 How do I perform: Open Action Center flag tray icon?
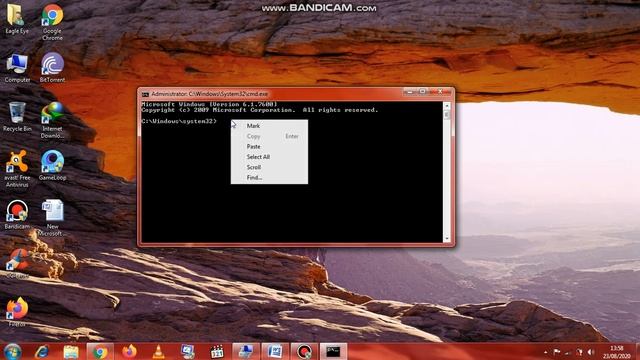557,352
